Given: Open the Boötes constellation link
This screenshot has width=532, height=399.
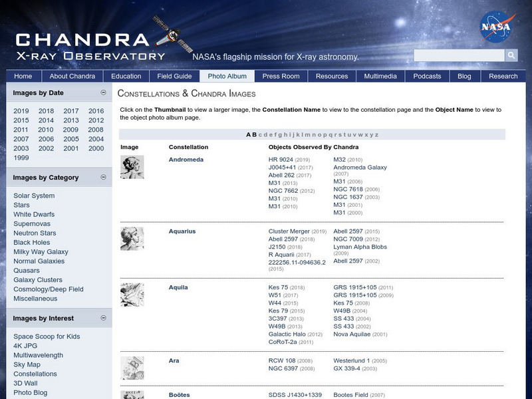Looking at the screenshot, I should tap(179, 394).
